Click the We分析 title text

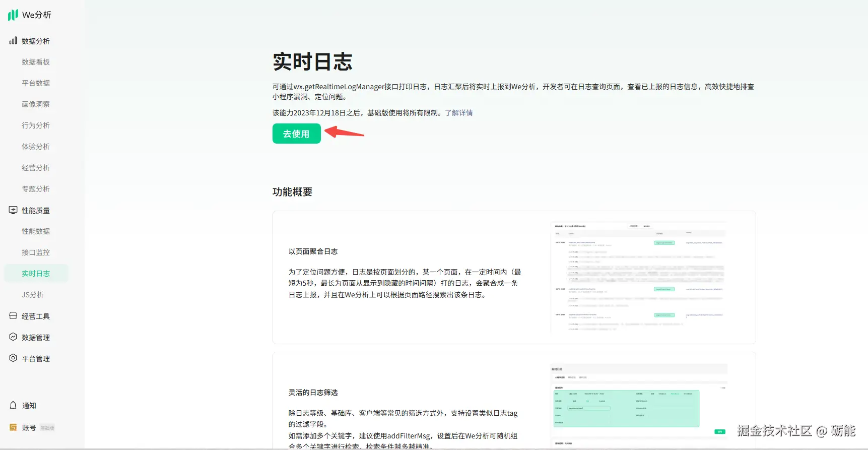coord(37,15)
